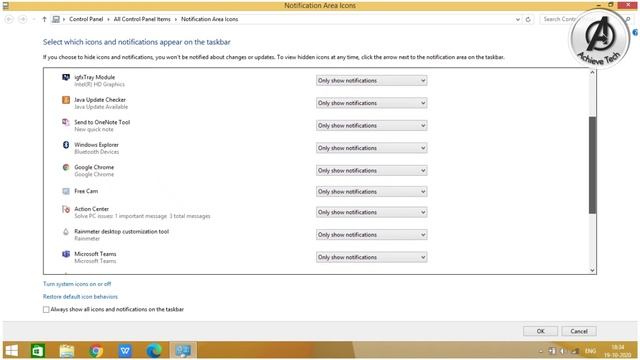The width and height of the screenshot is (640, 360).
Task: Click the network tray icon
Action: click(576, 351)
